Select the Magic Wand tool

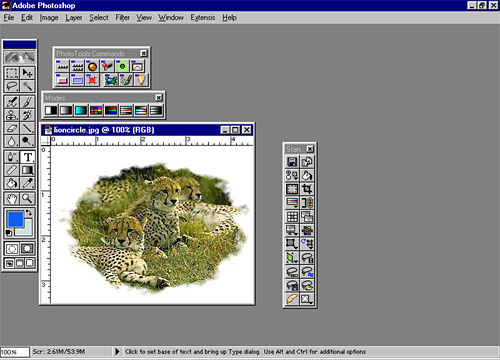(27, 86)
